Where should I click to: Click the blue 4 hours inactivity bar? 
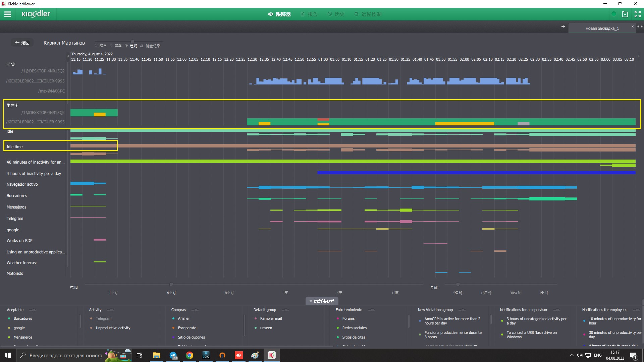click(476, 173)
